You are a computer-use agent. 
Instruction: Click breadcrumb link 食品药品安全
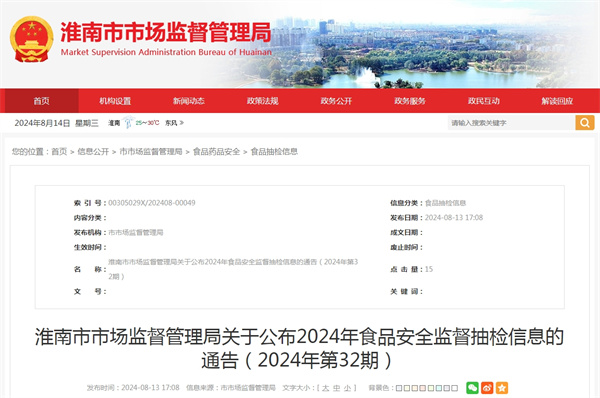pos(216,152)
